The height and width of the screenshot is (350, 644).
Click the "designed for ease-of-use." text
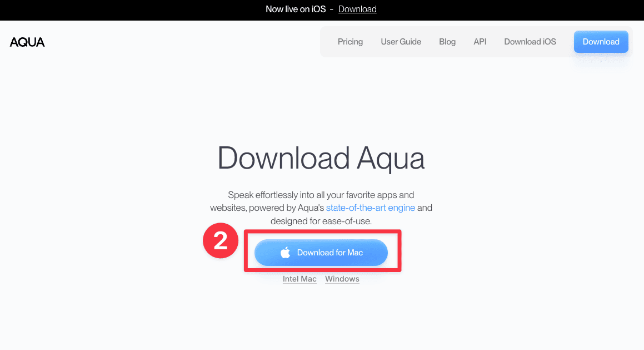(x=321, y=221)
